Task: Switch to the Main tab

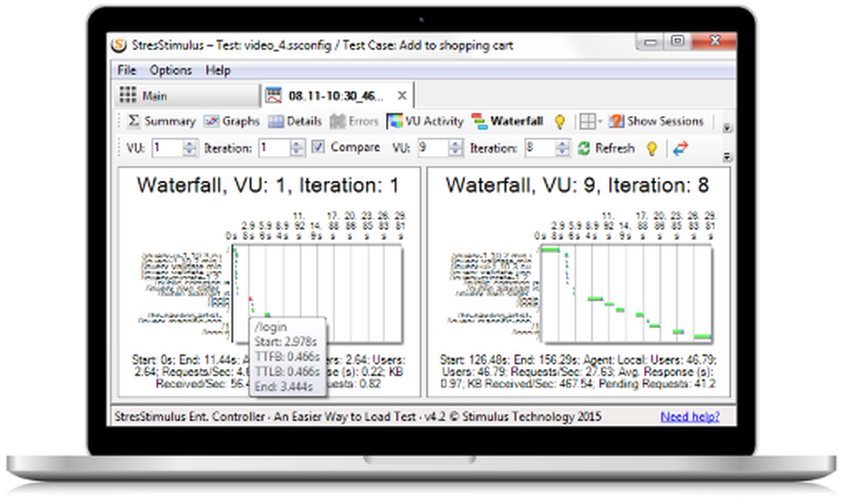Action: [187, 96]
